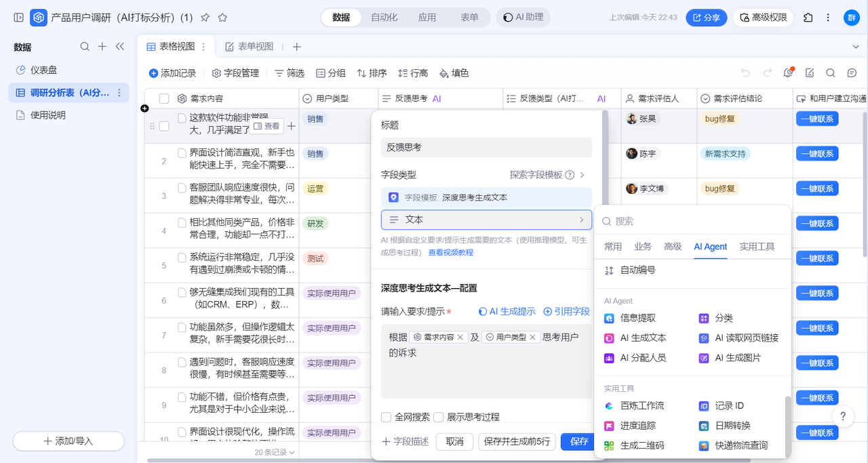Image resolution: width=868 pixels, height=463 pixels.
Task: Select the 百炼工作流 tool icon
Action: (609, 406)
